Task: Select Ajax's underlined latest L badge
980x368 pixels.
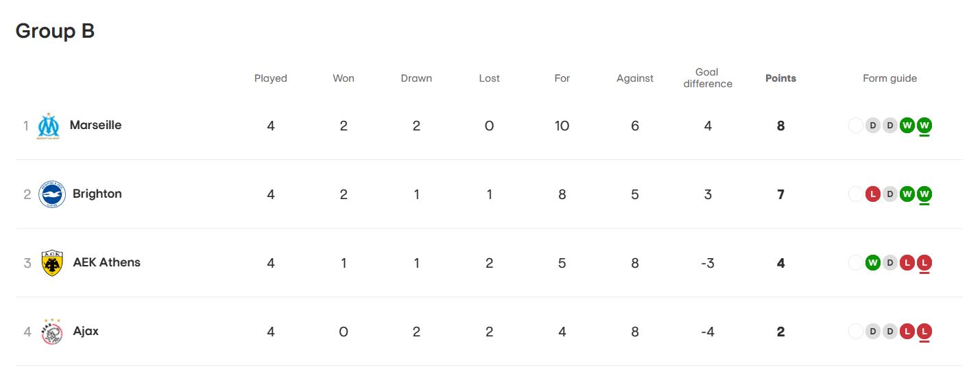Action: click(x=924, y=332)
